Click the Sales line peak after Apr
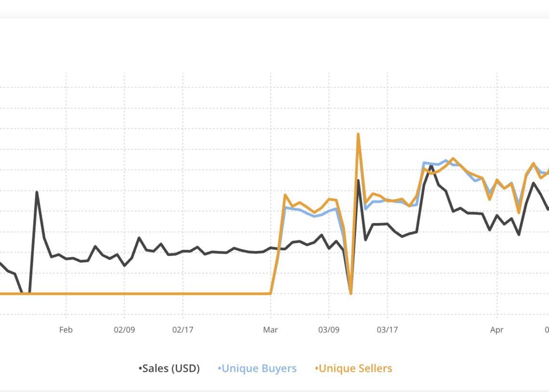The width and height of the screenshot is (549, 392). (x=533, y=183)
